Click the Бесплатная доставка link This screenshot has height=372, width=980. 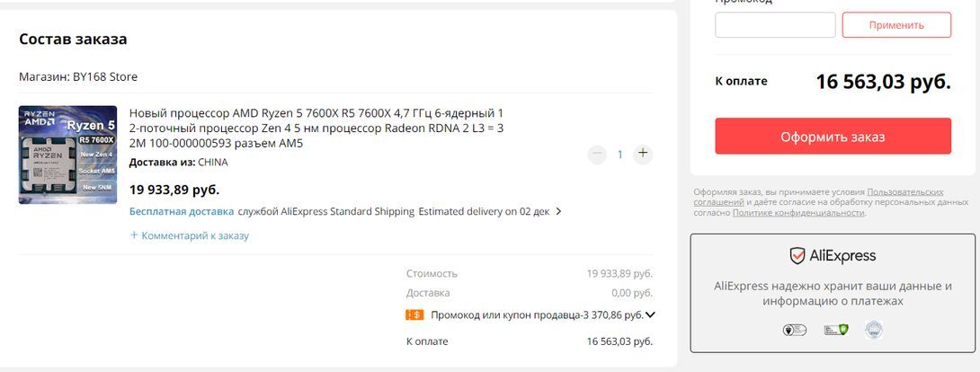tap(182, 212)
